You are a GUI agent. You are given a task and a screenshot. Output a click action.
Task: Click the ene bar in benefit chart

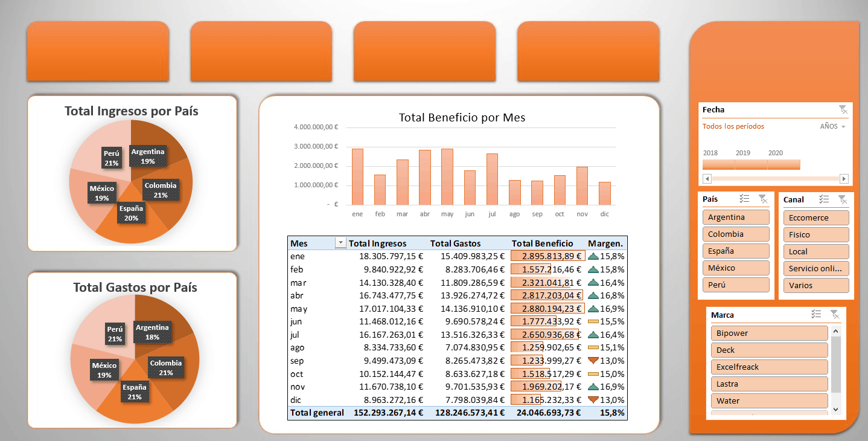pyautogui.click(x=357, y=176)
